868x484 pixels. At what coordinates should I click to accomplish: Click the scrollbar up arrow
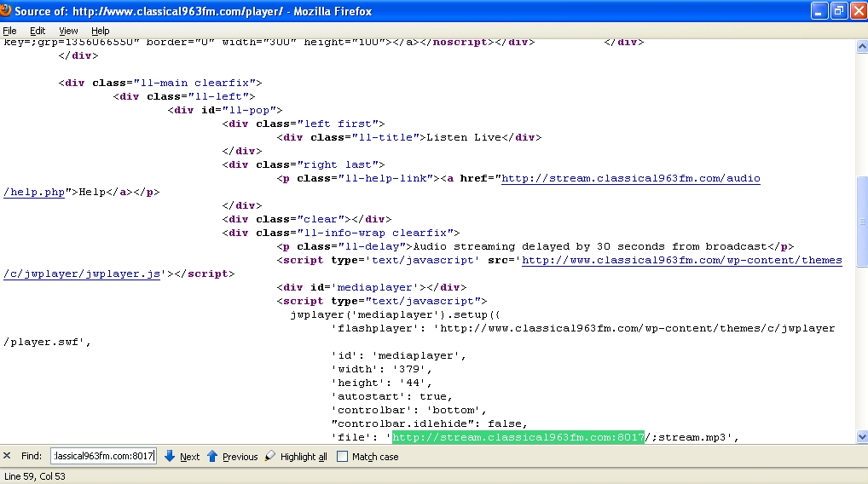coord(862,47)
